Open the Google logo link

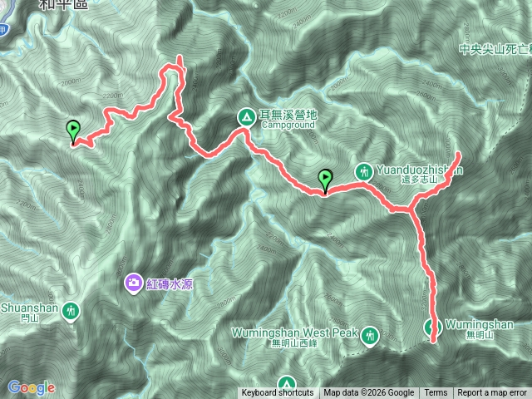click(32, 387)
